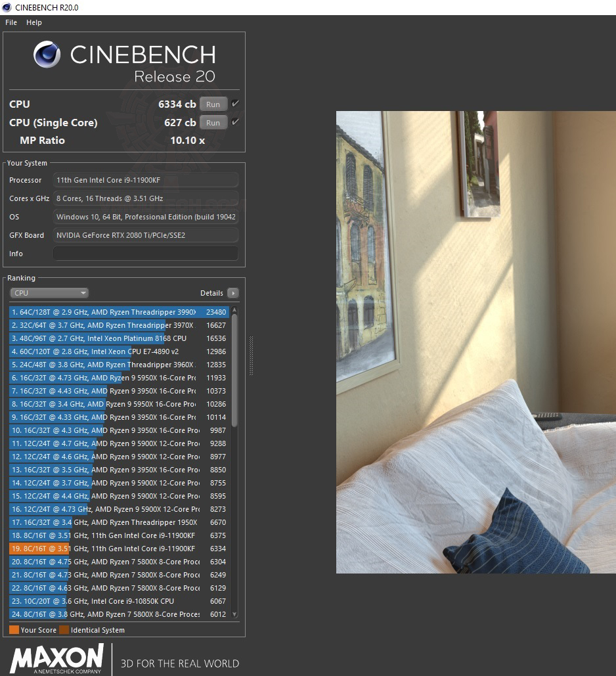Select rank 9 Ryzen 9 3950X 4.33 GHz row
This screenshot has width=616, height=676.
pos(119,417)
